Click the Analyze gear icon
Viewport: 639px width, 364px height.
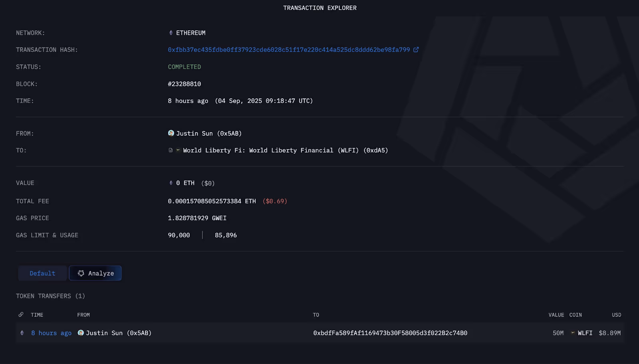[81, 273]
